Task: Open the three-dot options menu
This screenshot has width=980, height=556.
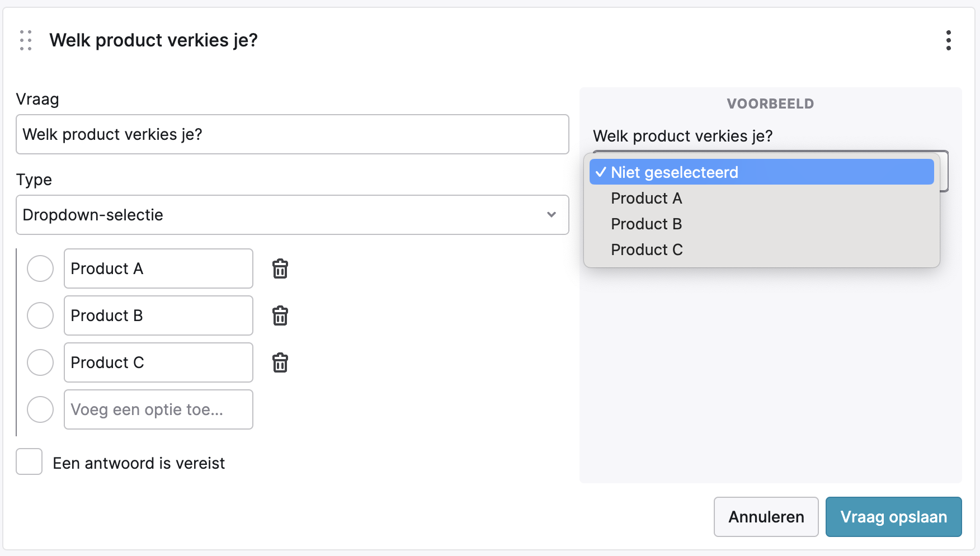Action: pyautogui.click(x=948, y=40)
